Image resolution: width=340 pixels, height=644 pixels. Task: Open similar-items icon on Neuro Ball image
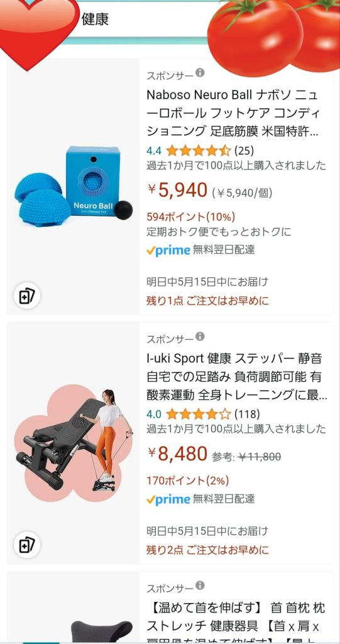(27, 296)
